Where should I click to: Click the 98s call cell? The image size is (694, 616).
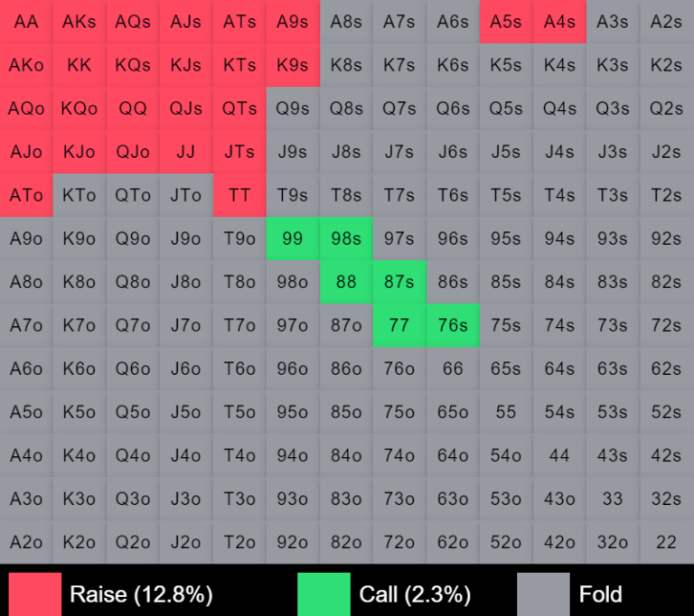pyautogui.click(x=346, y=238)
